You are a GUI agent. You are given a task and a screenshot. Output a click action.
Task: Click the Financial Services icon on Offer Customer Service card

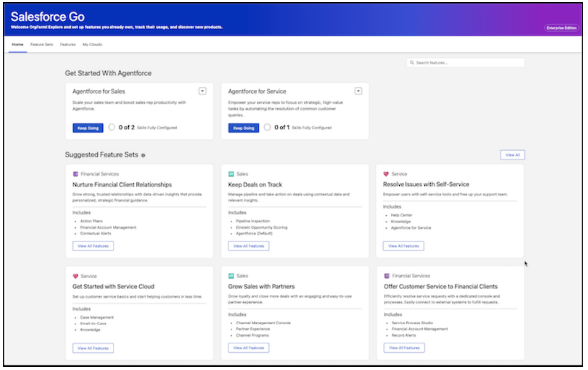(386, 276)
